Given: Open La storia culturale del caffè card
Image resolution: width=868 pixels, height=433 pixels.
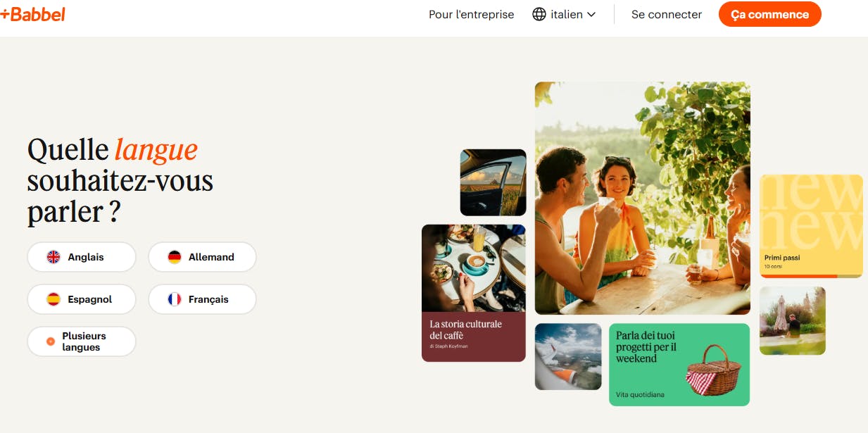Looking at the screenshot, I should point(474,293).
